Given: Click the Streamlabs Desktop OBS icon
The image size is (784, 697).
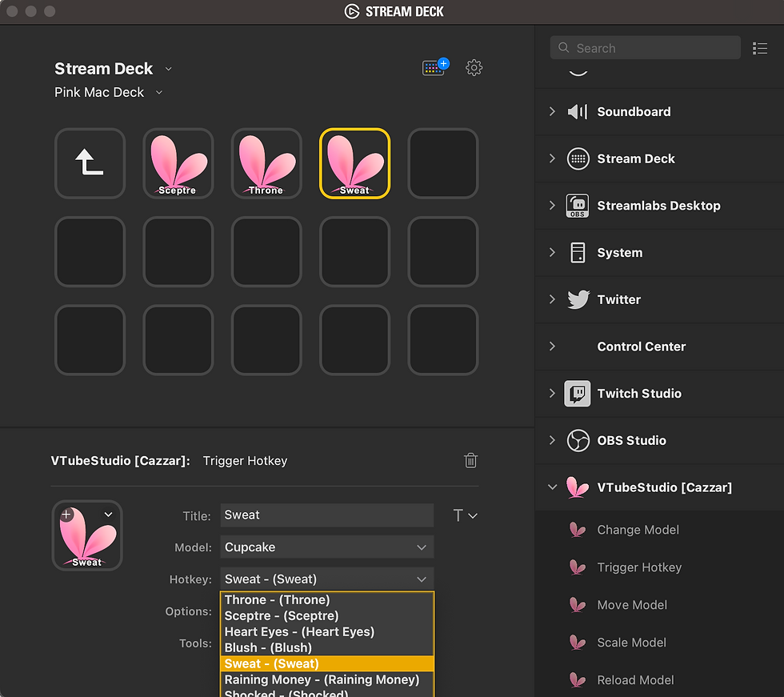Looking at the screenshot, I should click(578, 206).
